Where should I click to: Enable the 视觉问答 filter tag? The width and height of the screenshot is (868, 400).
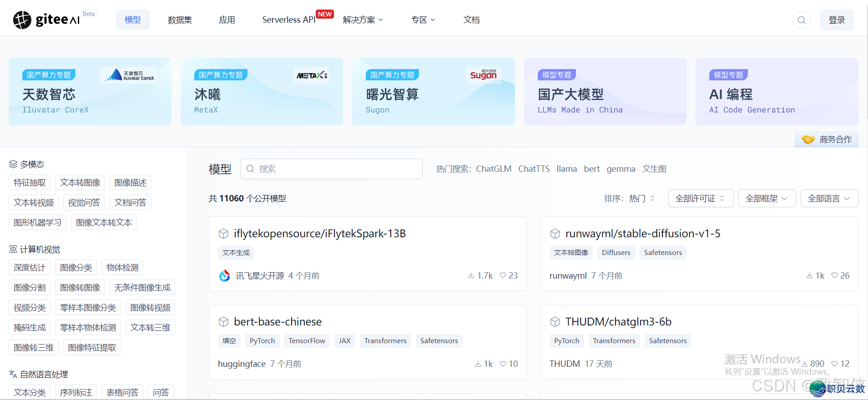coord(84,203)
